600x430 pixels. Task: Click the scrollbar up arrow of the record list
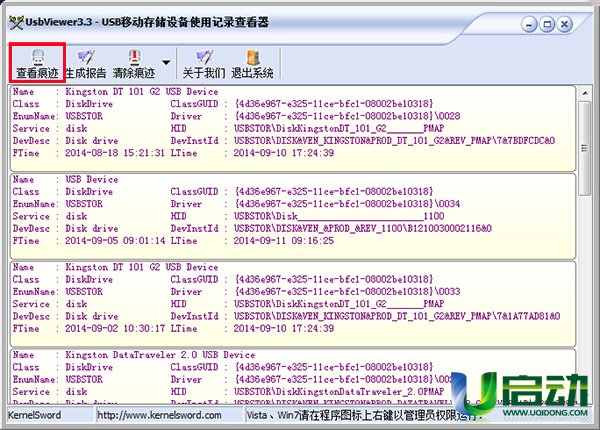(x=584, y=94)
